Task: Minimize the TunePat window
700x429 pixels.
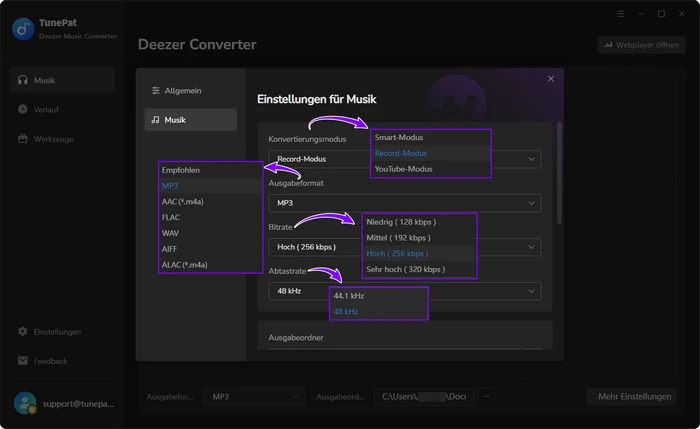Action: (641, 14)
